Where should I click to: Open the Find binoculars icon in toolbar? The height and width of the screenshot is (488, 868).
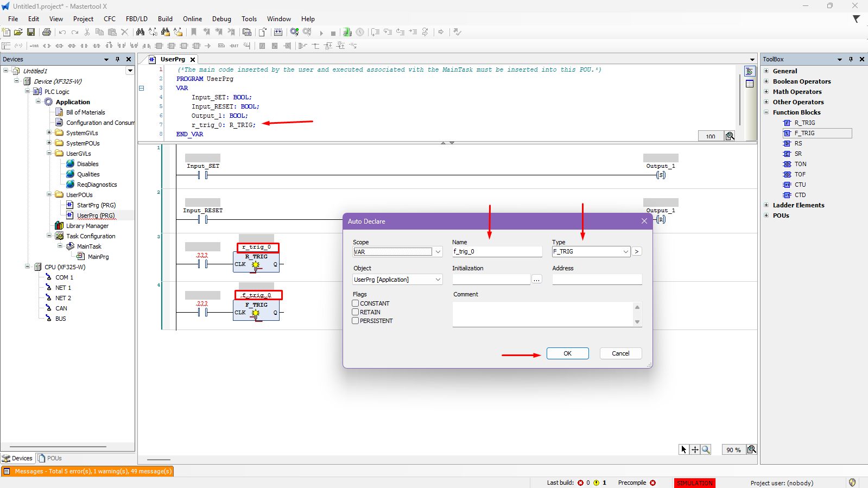coord(140,33)
